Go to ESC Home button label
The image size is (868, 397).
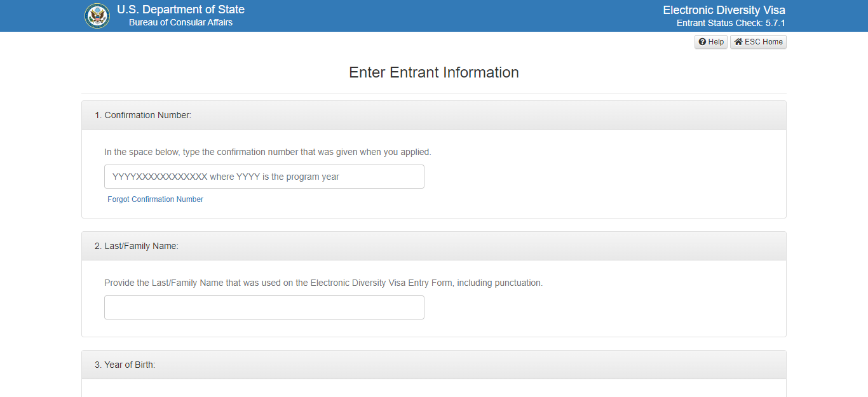click(x=764, y=42)
